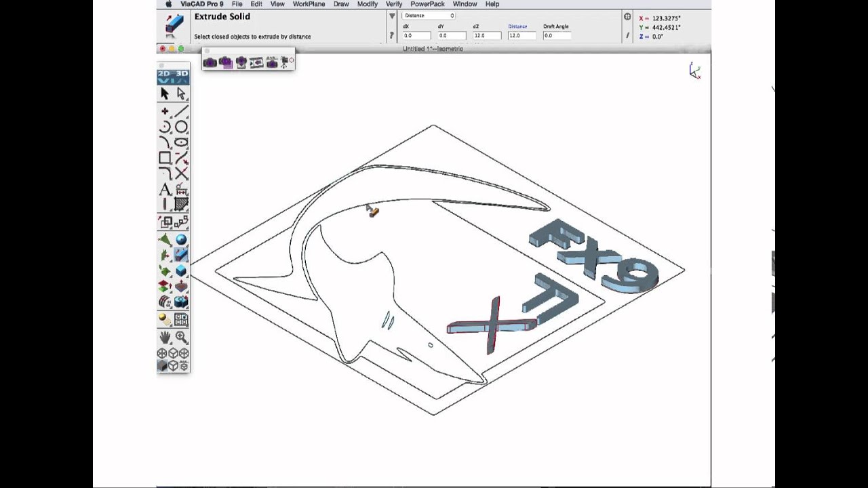Click the 2D-3D VIA palette header
The height and width of the screenshot is (488, 868).
tap(173, 77)
